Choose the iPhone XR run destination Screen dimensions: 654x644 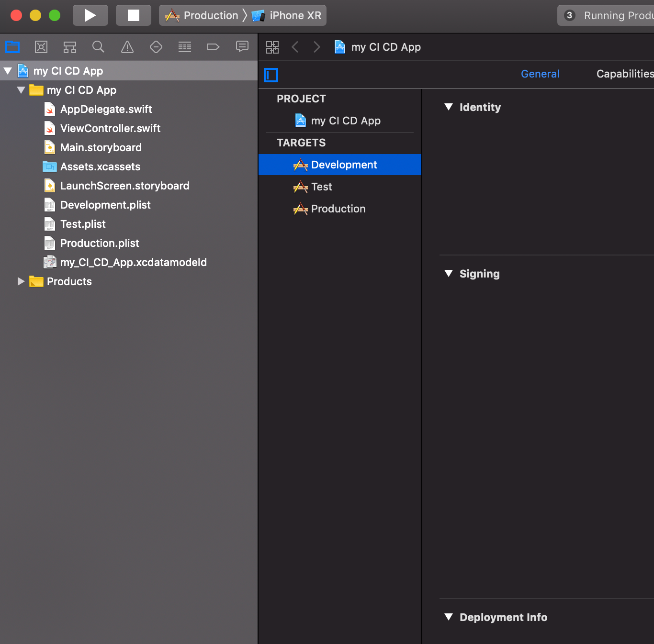pyautogui.click(x=287, y=15)
